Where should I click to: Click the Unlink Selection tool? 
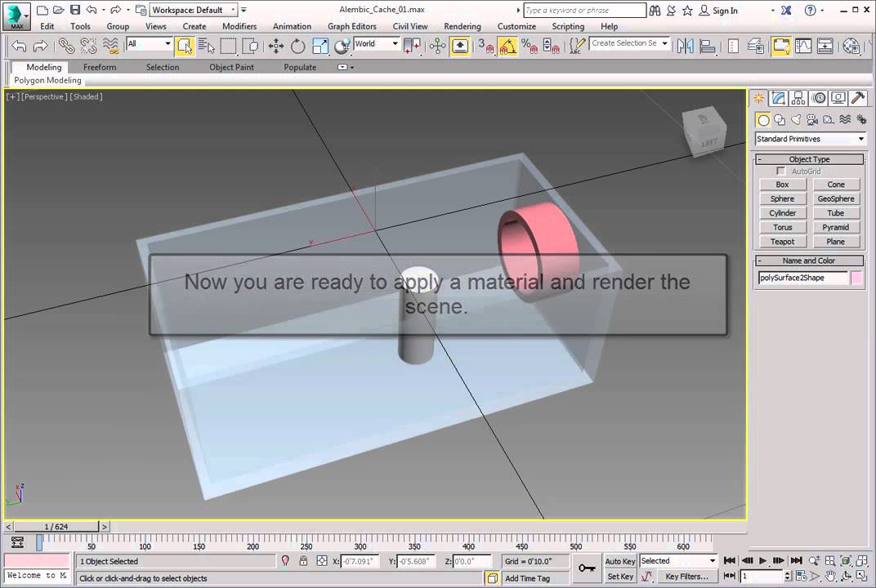(88, 46)
